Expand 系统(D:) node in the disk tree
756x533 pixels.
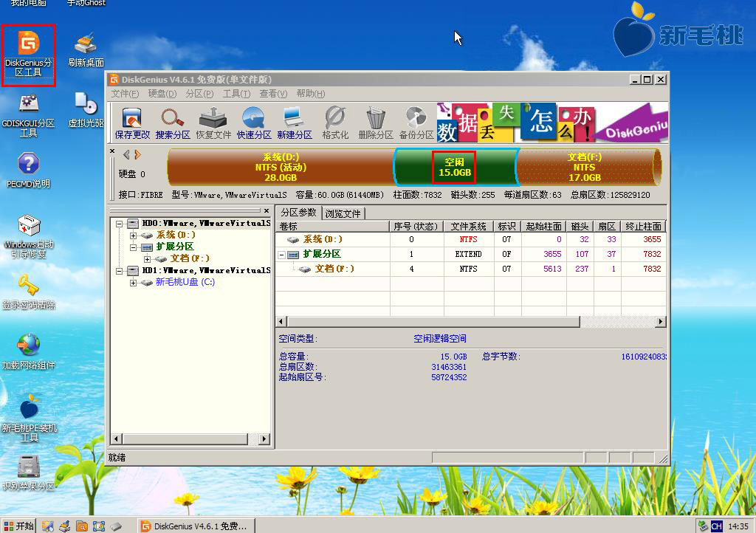pyautogui.click(x=133, y=235)
